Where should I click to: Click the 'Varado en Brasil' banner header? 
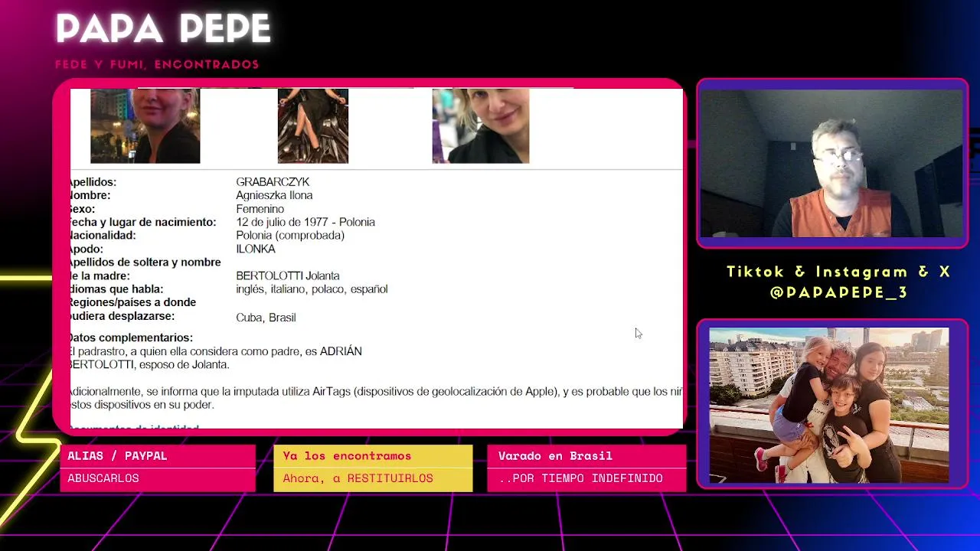coord(555,456)
